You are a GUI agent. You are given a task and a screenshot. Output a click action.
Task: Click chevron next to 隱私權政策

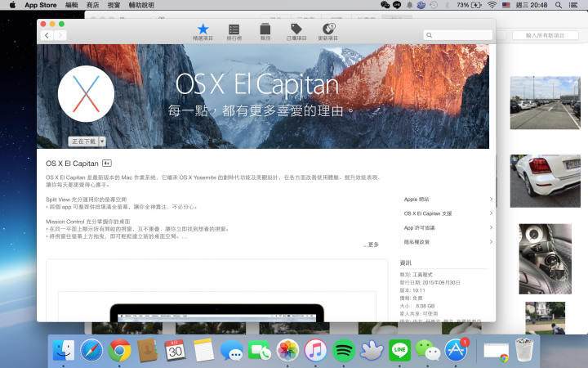(x=491, y=242)
